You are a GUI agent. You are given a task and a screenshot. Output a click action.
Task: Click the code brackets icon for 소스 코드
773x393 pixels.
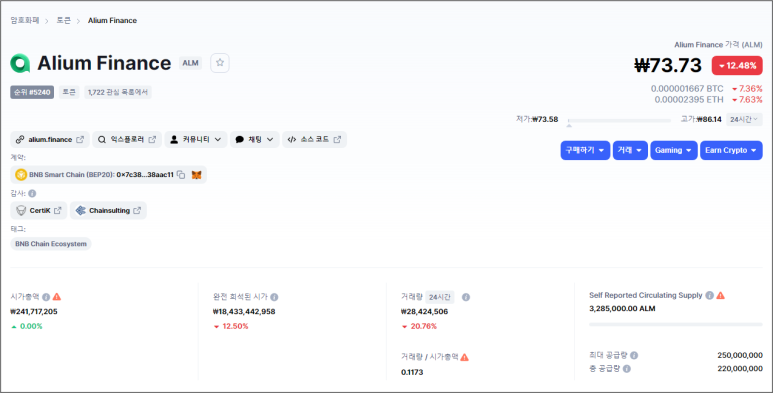click(x=292, y=140)
